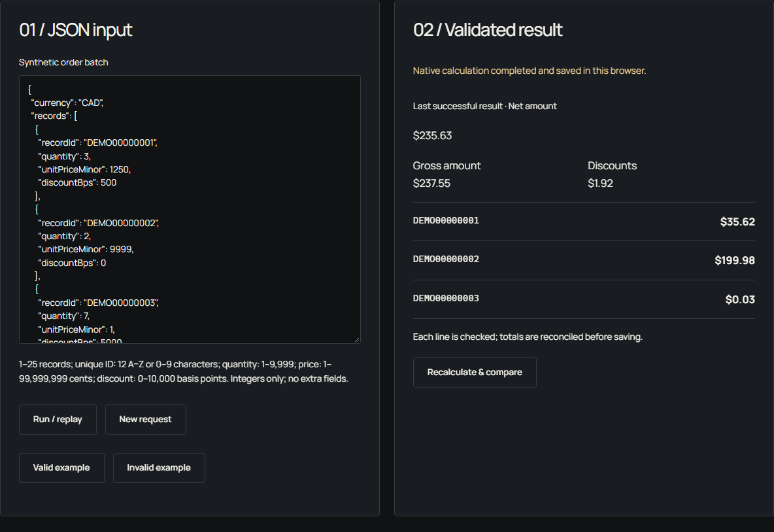774x532 pixels.
Task: Click the Last successful result · Net amount label
Action: click(485, 106)
